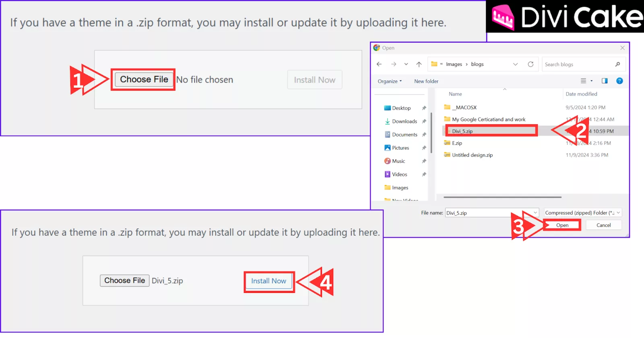This screenshot has width=644, height=338.
Task: Sort files by Date modified column
Action: [581, 94]
